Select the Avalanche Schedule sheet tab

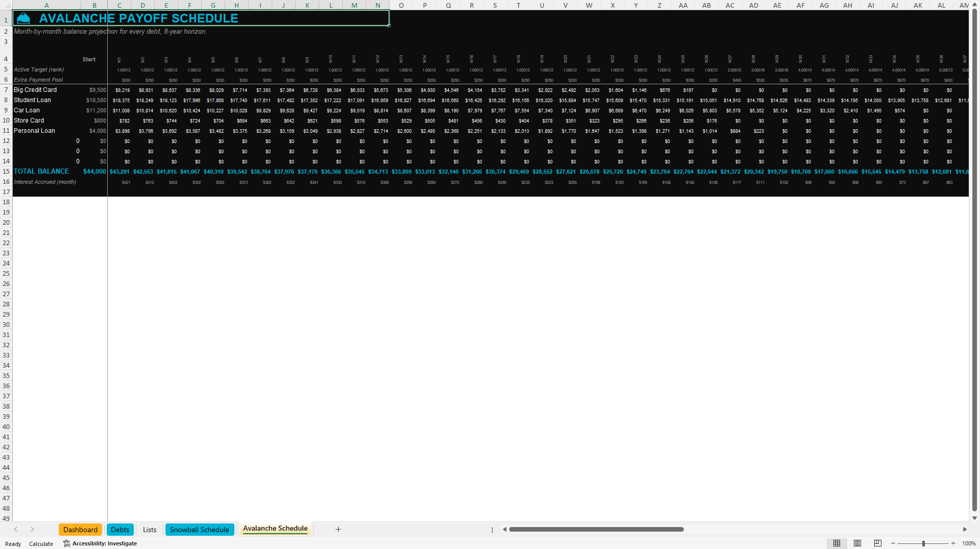[x=275, y=529]
